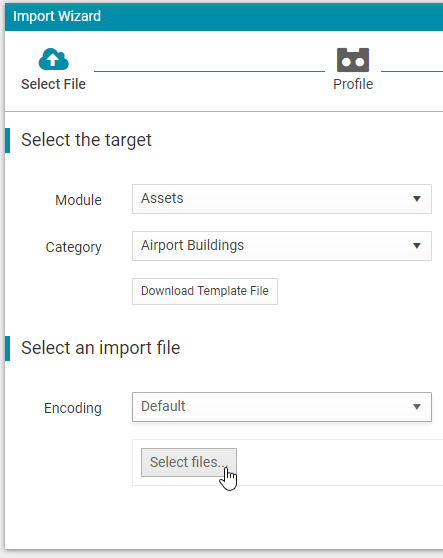Image resolution: width=443 pixels, height=558 pixels.
Task: Click the cloud upload Select File icon
Action: tap(53, 59)
